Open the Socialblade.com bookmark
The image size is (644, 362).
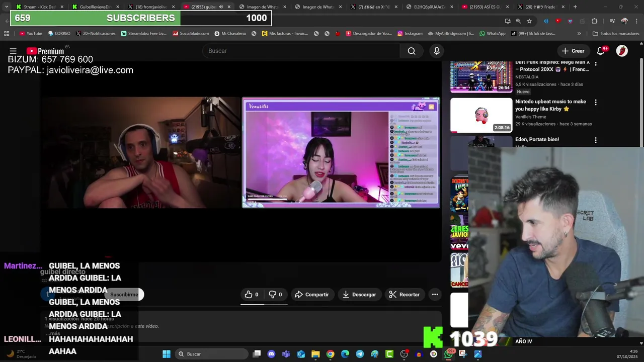tap(191, 34)
